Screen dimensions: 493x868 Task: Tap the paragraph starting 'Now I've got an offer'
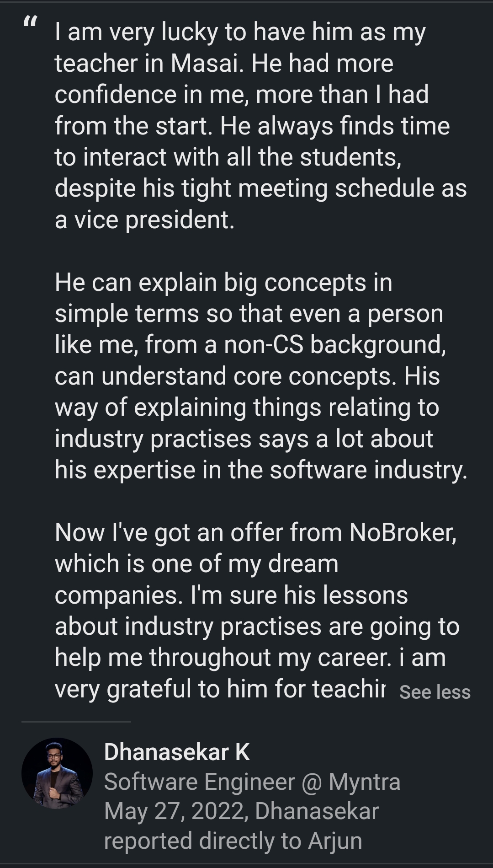click(x=256, y=611)
